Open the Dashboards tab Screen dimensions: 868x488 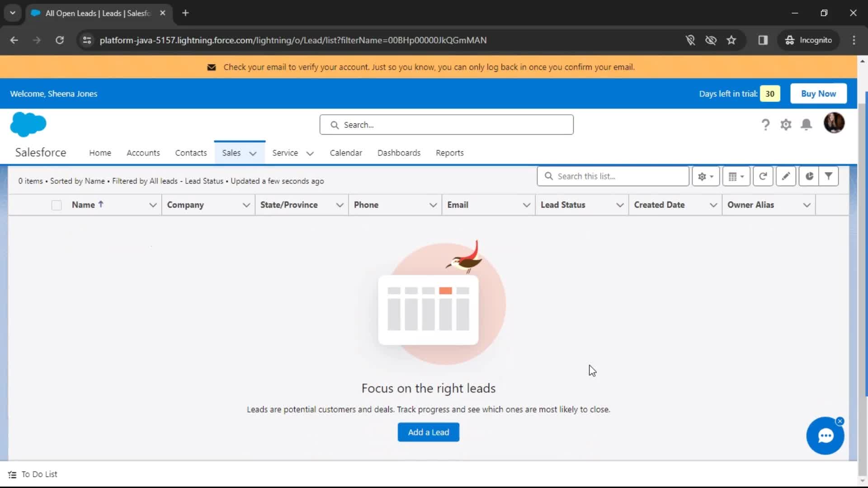point(399,153)
